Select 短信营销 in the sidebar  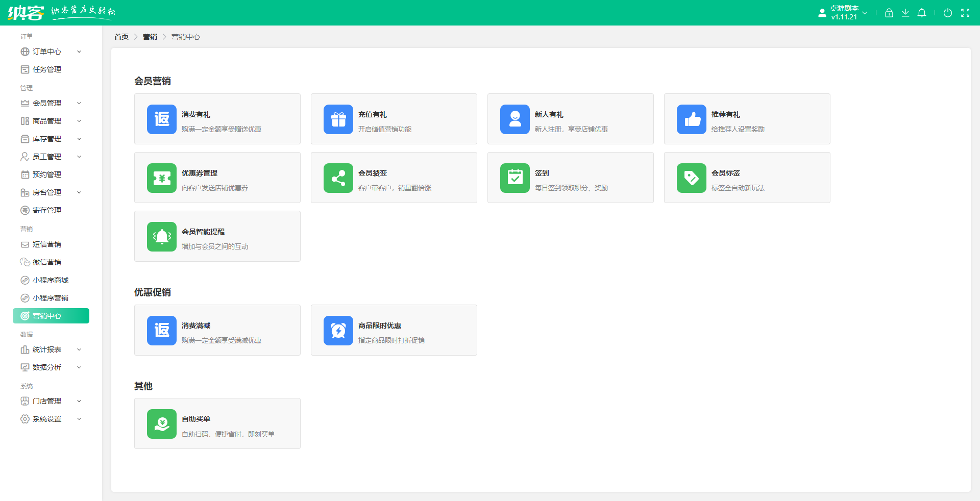click(46, 244)
